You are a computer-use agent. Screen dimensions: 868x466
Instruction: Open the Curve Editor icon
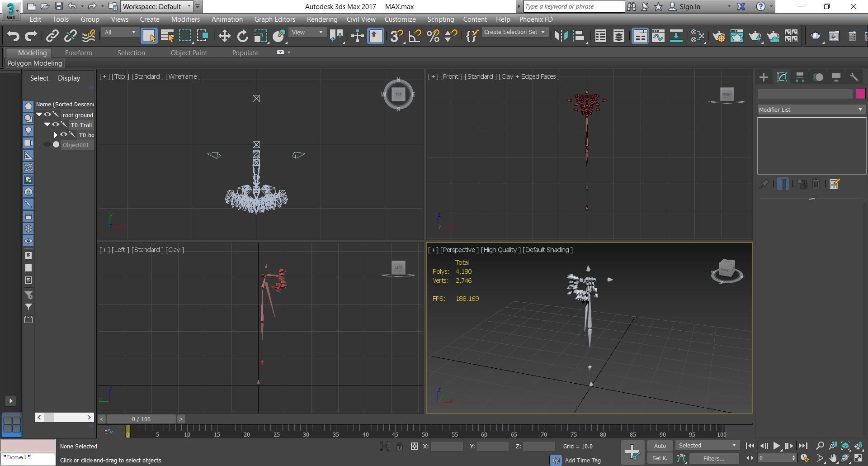(x=658, y=36)
